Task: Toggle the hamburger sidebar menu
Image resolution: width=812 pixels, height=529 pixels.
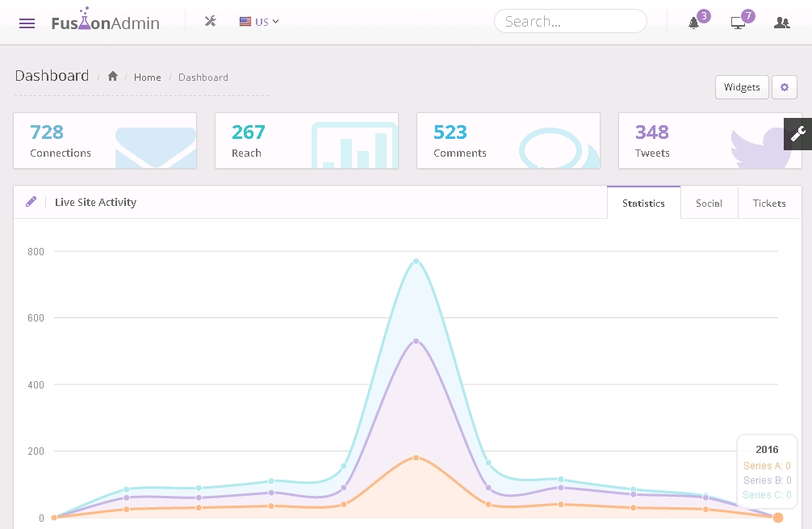Action: (27, 23)
